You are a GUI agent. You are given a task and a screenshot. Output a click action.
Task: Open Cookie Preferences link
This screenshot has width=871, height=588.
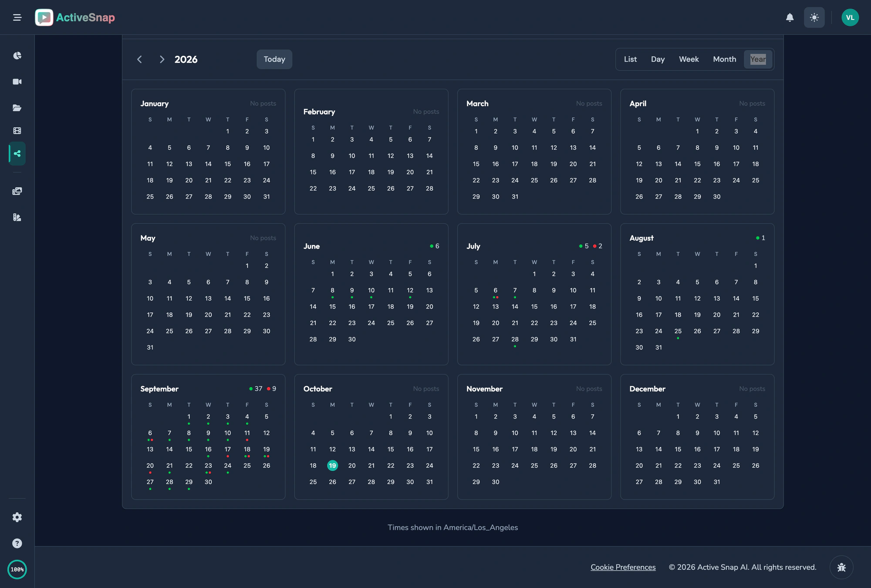(x=623, y=567)
